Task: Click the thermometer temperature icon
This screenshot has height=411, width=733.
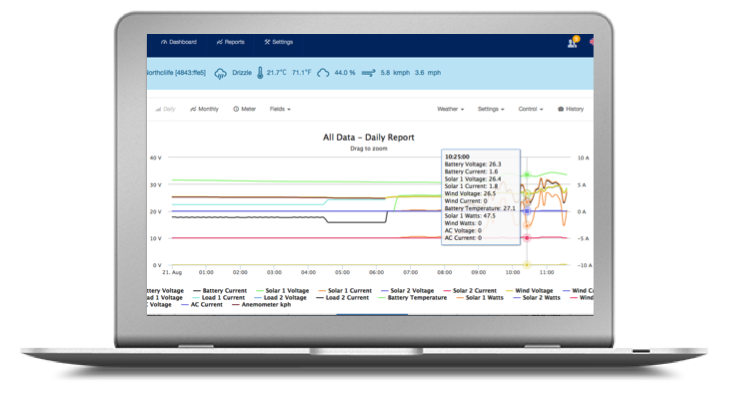Action: (x=259, y=73)
